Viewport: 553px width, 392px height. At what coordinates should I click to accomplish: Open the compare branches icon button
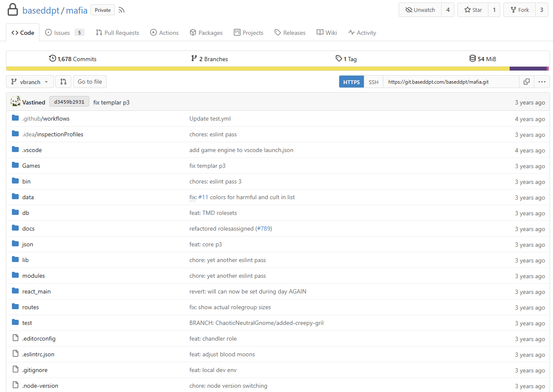63,82
